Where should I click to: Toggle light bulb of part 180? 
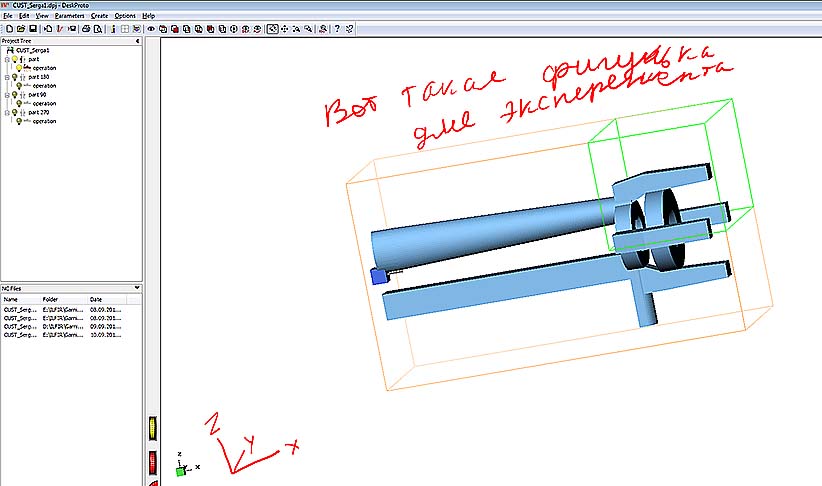tap(14, 76)
